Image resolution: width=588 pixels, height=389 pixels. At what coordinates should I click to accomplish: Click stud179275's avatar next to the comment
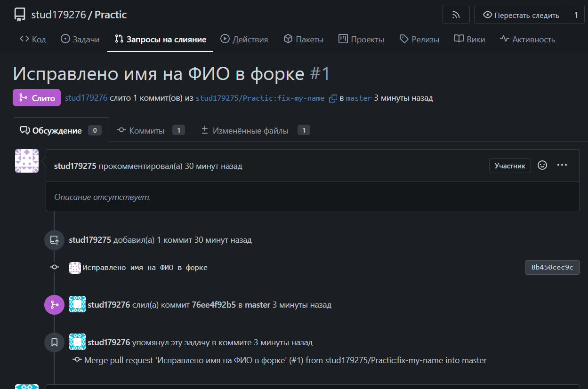pos(27,161)
